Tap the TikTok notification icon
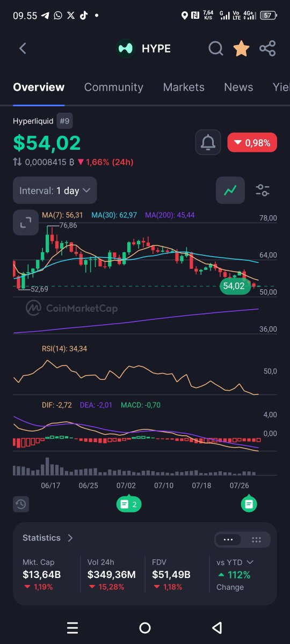 [x=83, y=16]
